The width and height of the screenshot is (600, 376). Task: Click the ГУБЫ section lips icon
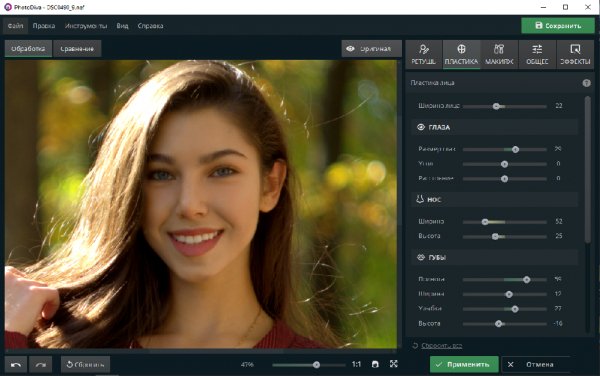[421, 257]
